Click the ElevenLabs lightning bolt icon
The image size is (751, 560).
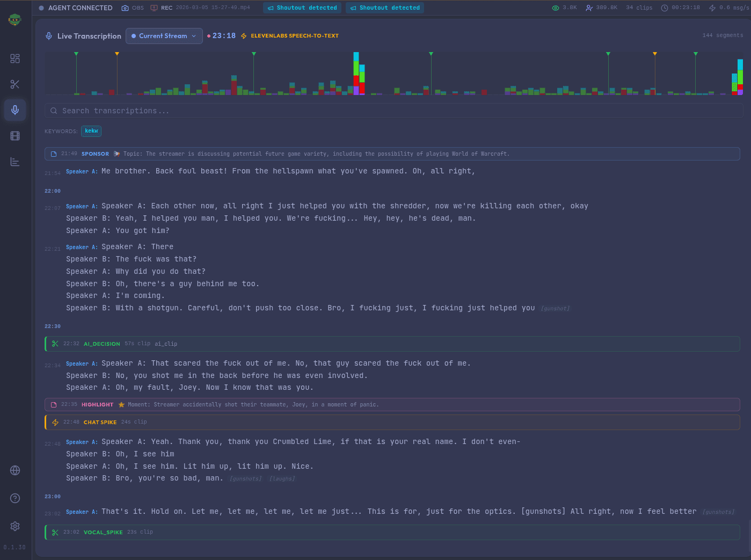coord(244,36)
